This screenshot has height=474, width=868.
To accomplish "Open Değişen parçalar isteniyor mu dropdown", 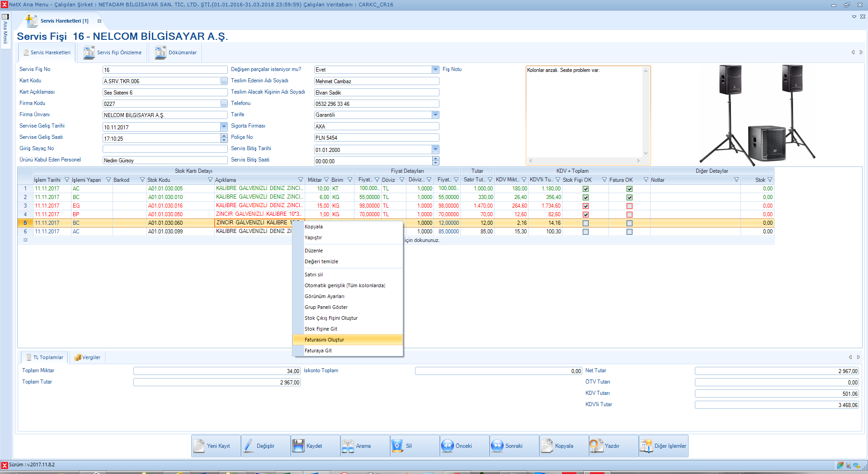I will [x=435, y=70].
